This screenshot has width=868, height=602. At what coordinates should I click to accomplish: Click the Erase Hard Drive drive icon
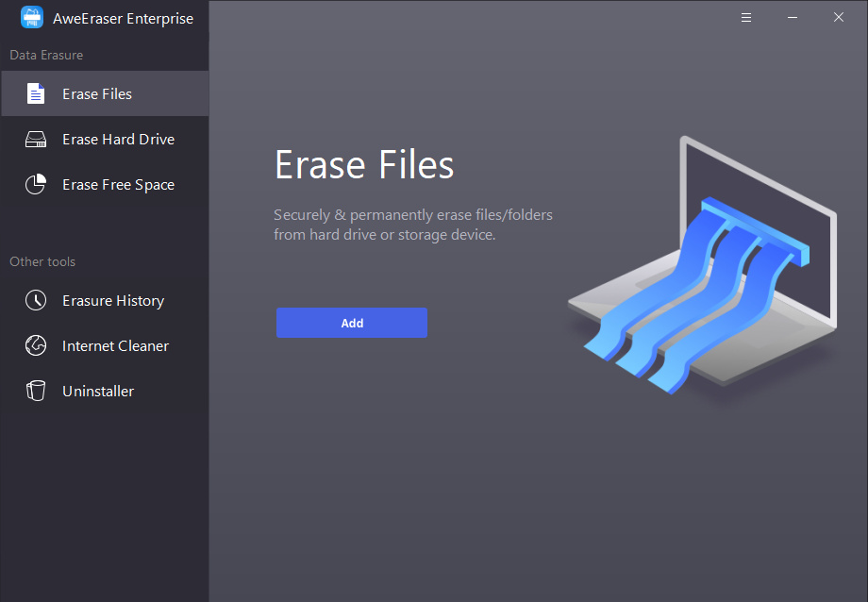[36, 139]
